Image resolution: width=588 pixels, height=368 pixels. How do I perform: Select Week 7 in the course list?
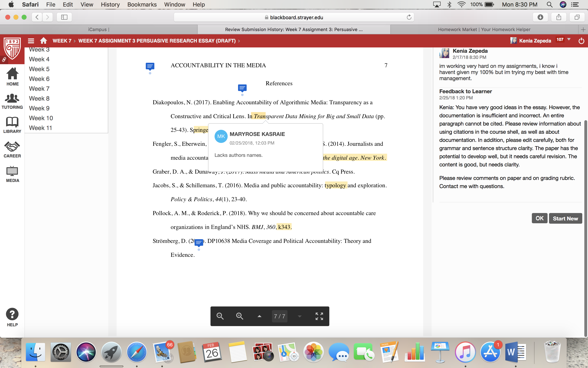[39, 89]
